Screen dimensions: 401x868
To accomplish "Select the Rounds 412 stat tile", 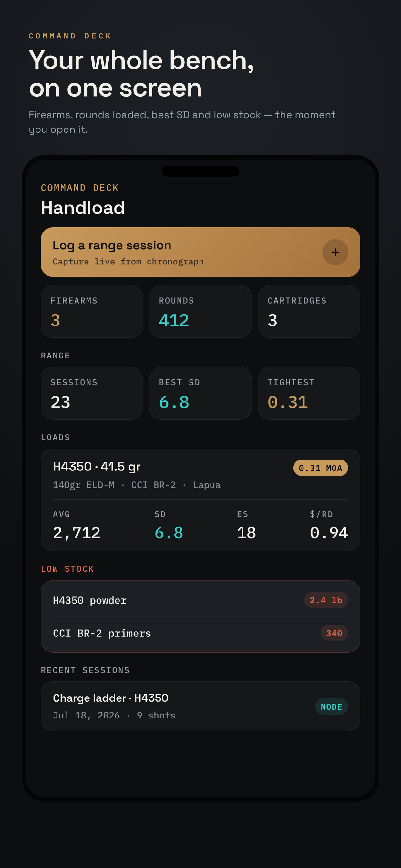I will pos(200,311).
